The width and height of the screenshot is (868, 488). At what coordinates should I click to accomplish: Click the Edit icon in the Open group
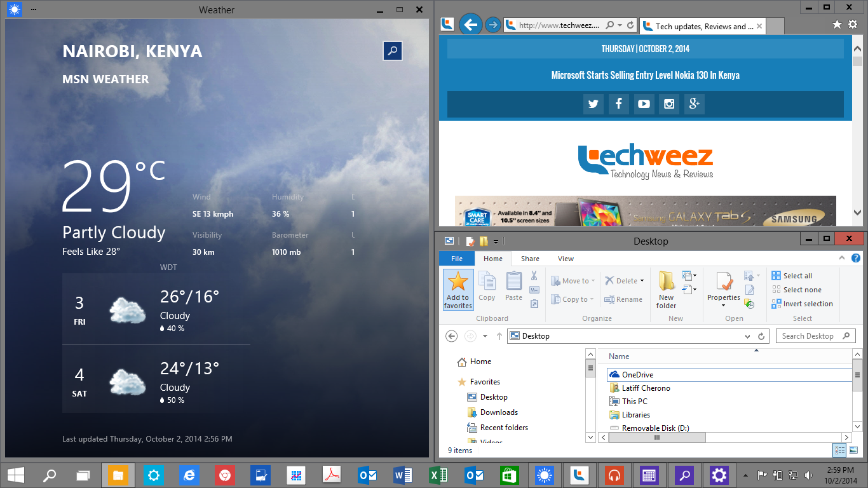pyautogui.click(x=749, y=290)
